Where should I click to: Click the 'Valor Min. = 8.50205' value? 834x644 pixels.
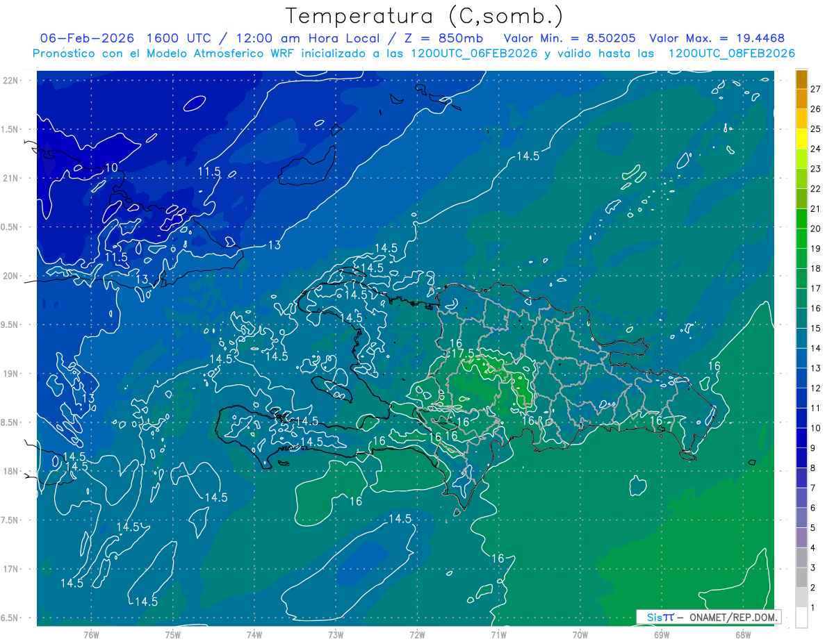tap(569, 38)
